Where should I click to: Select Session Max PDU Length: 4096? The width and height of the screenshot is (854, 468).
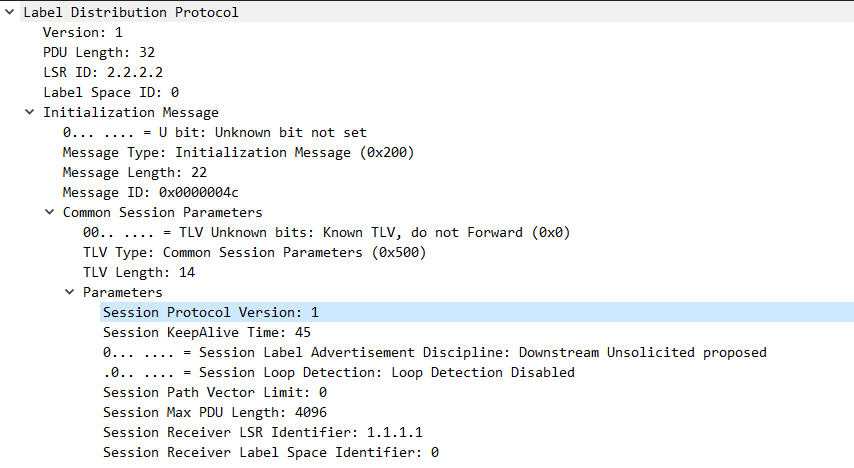[x=215, y=412]
